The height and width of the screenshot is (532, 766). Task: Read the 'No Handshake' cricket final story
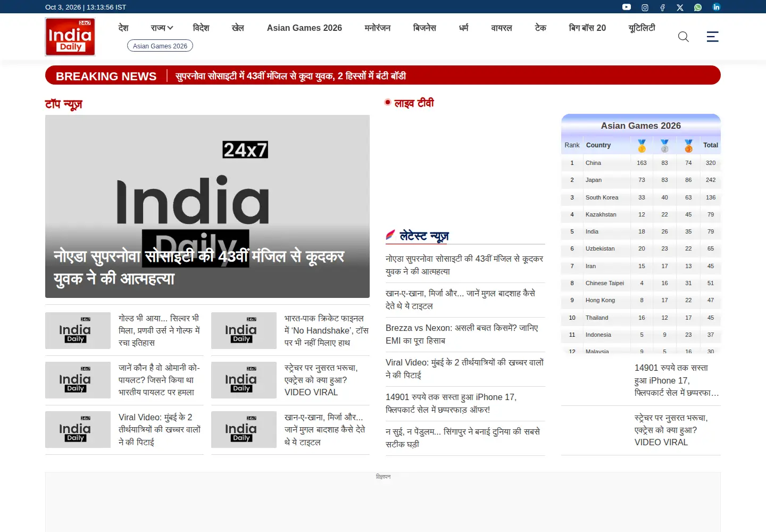pos(326,330)
